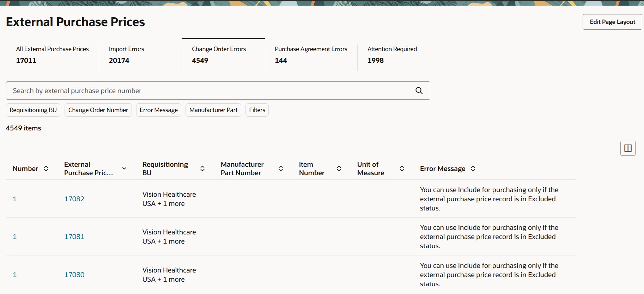Click error message text in 17081 row

(x=489, y=237)
